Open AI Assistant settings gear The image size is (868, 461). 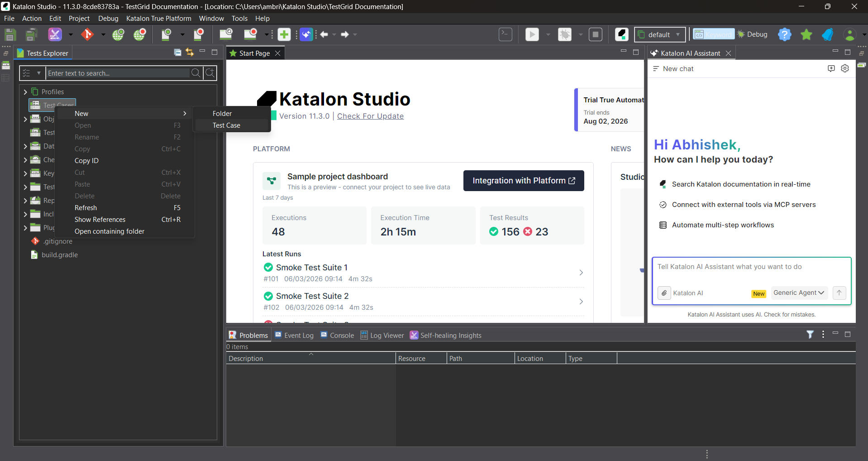(845, 68)
